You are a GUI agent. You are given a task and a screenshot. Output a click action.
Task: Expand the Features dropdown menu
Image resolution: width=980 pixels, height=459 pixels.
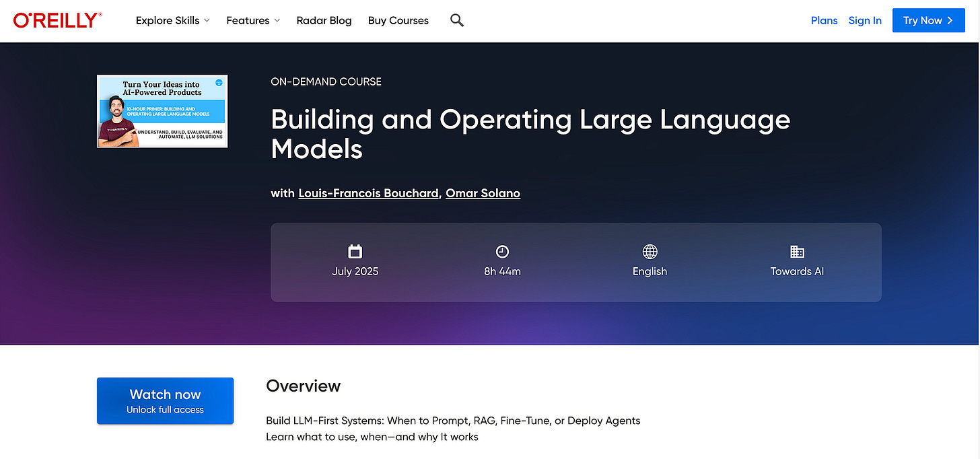253,20
